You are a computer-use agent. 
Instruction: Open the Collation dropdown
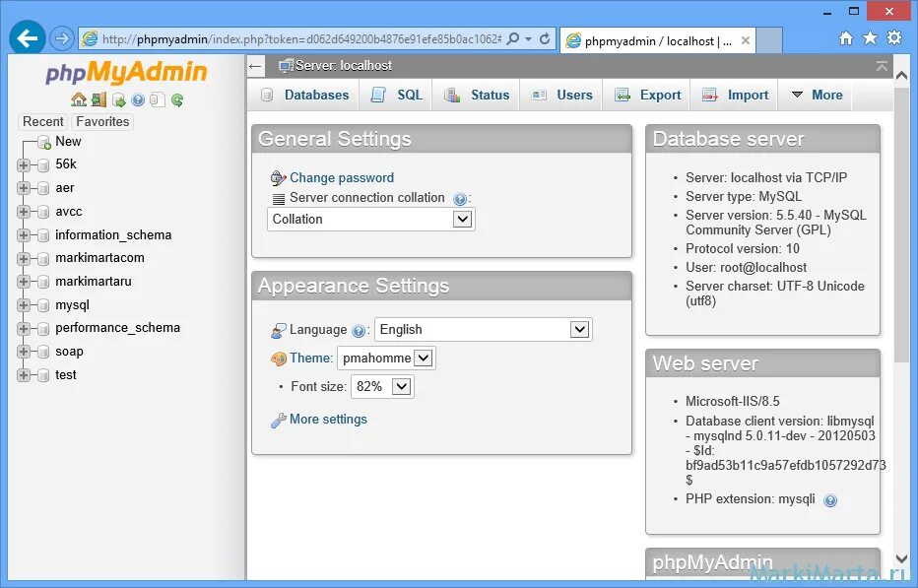[371, 220]
